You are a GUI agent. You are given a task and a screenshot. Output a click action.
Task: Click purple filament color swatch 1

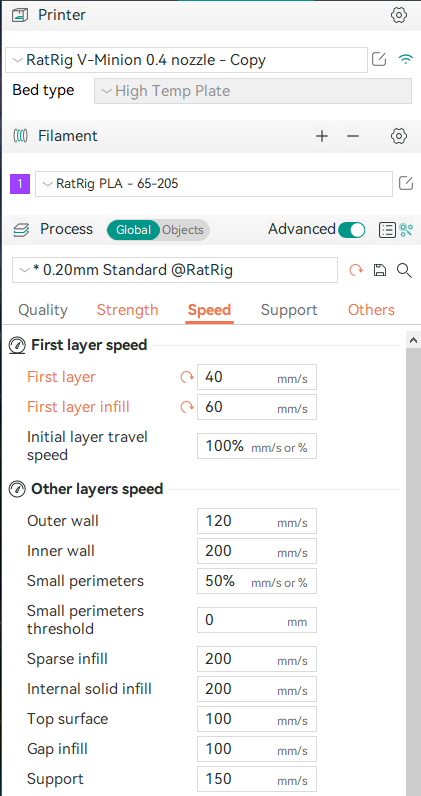click(x=20, y=184)
